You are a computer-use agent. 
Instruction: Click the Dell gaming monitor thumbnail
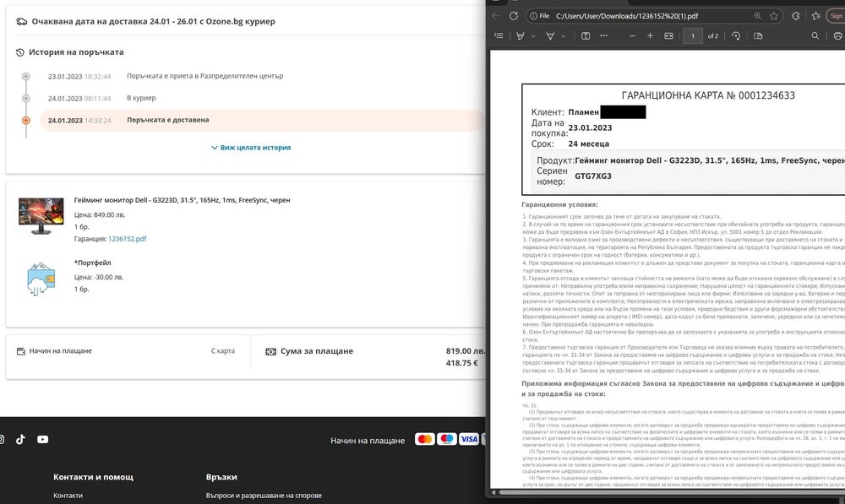41,216
